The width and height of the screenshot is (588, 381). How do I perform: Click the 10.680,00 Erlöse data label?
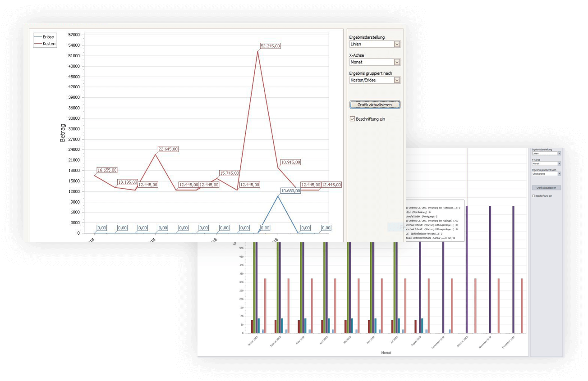(x=291, y=191)
